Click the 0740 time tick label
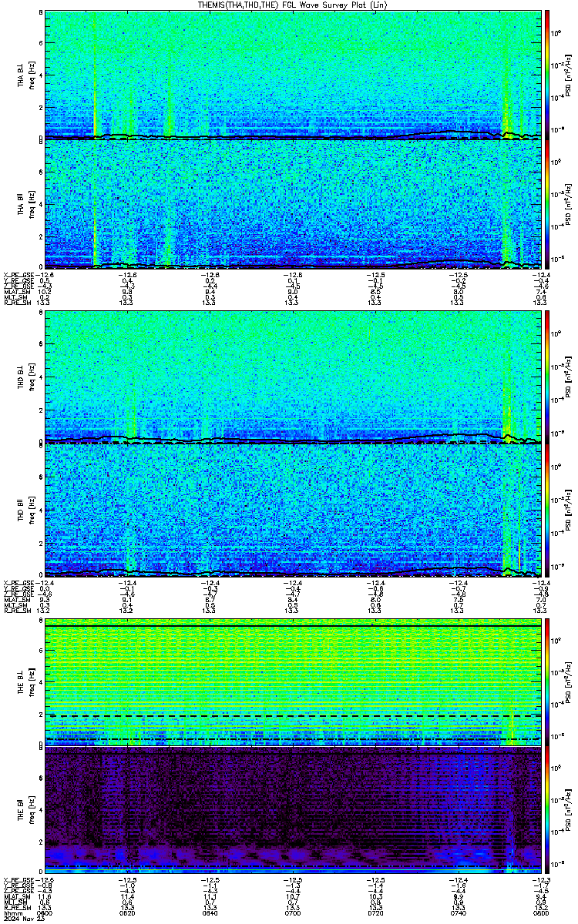The image size is (578, 924). pos(457,913)
